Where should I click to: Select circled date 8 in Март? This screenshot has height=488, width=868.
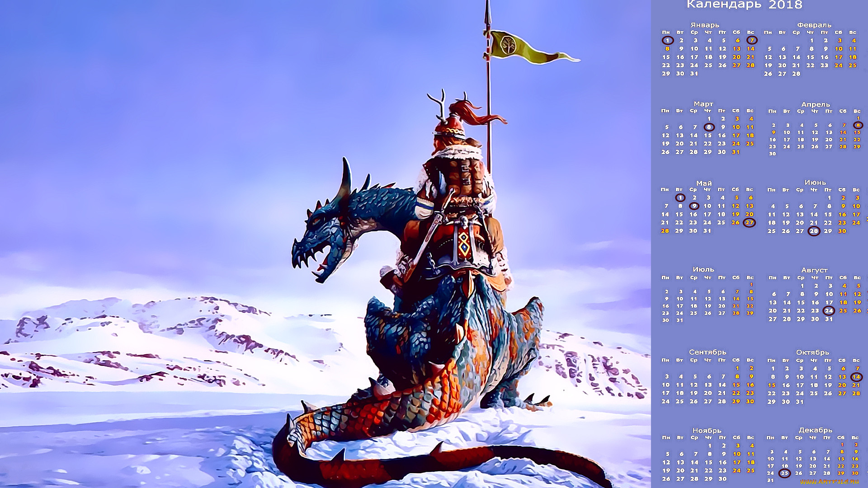(709, 127)
